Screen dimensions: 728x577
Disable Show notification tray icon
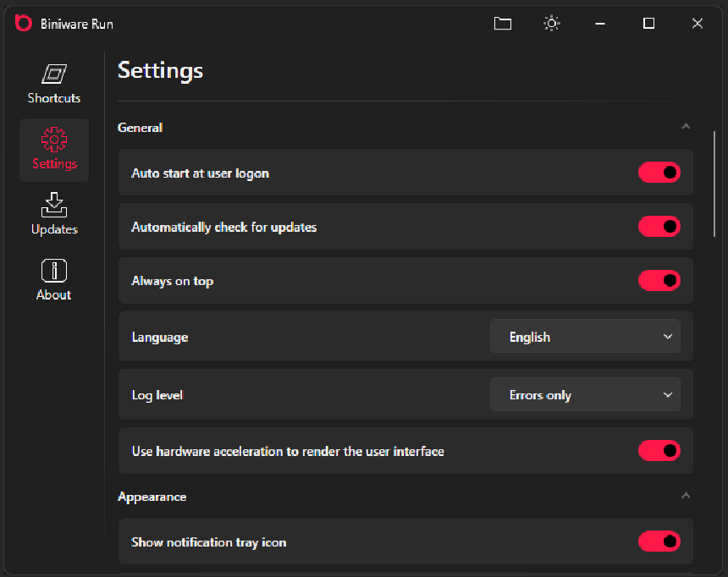(659, 541)
